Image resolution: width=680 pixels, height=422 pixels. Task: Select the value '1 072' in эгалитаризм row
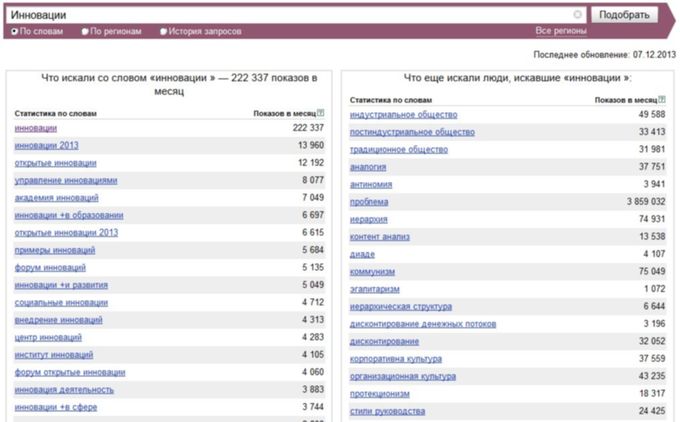pos(654,289)
